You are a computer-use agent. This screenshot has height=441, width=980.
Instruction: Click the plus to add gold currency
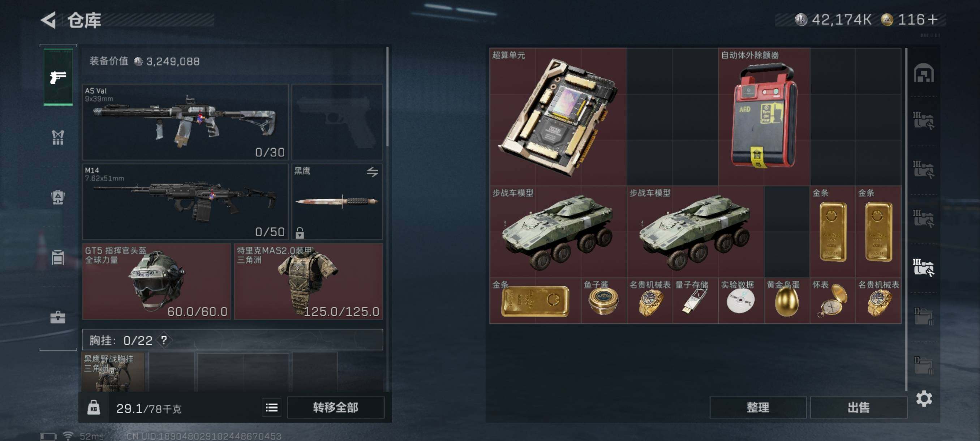tap(933, 20)
